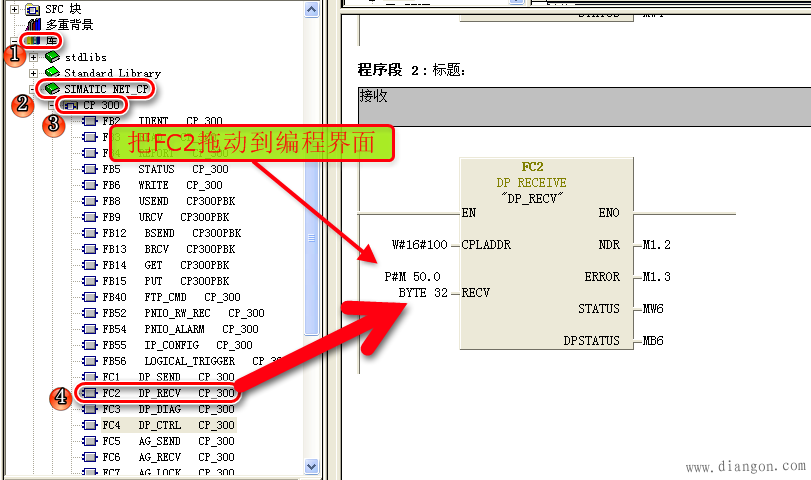
Task: Select FC5 AG_SEND block entry
Action: pyautogui.click(x=167, y=441)
